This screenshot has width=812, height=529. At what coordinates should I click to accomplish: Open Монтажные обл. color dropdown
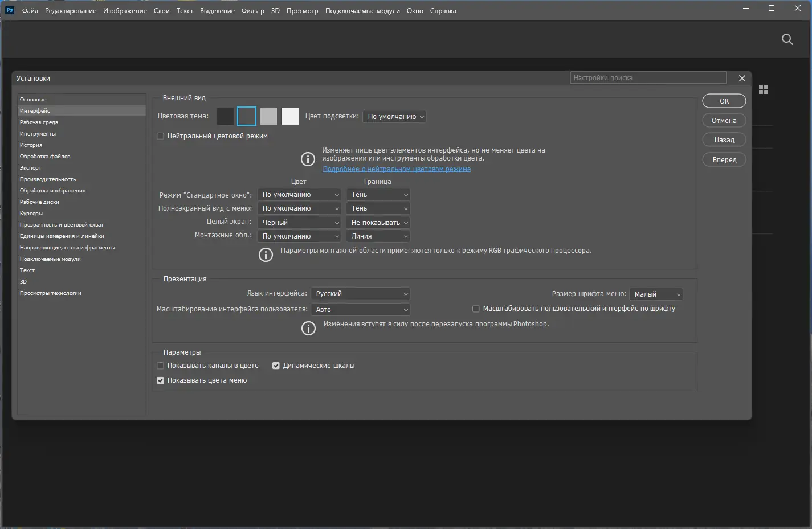click(300, 236)
